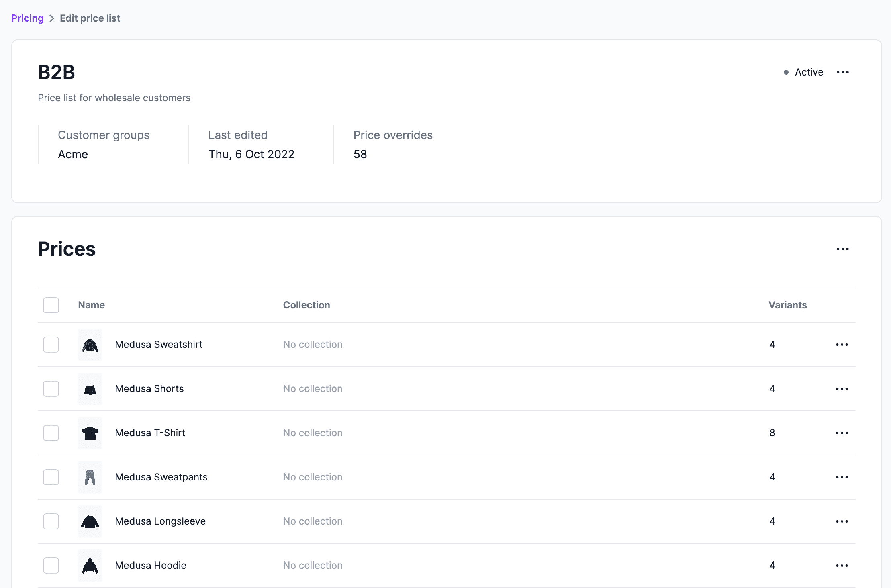Viewport: 891px width, 588px height.
Task: Open actions for Medusa Hoodie row
Action: coord(842,566)
